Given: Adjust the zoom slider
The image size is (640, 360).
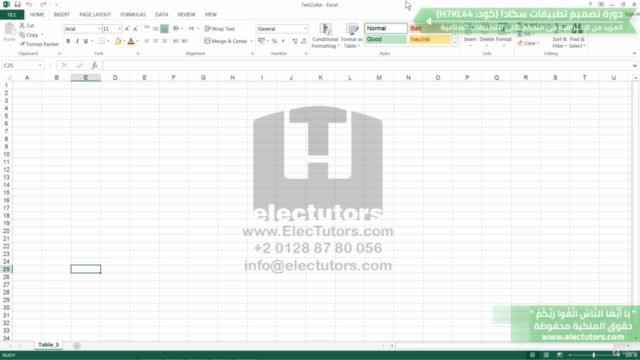Looking at the screenshot, I should click(x=593, y=355).
